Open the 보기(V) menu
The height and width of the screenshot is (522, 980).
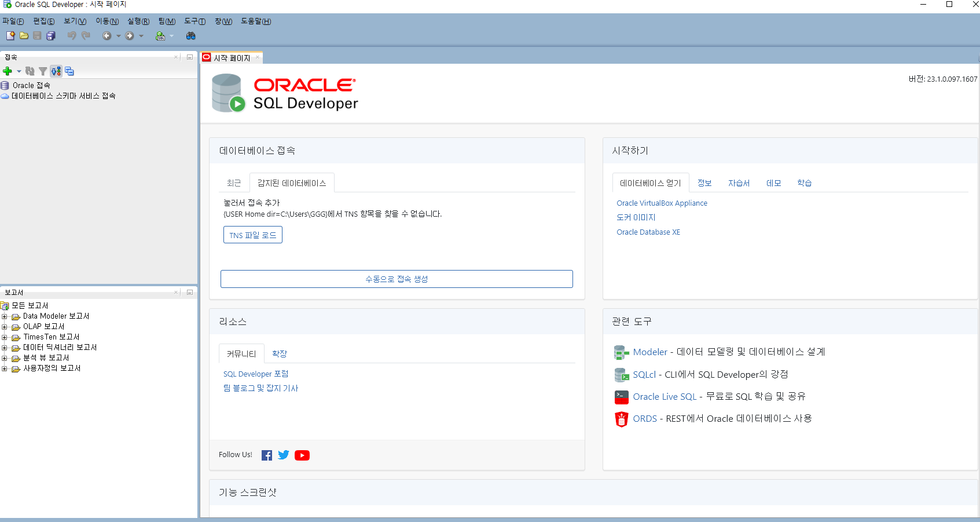(x=75, y=21)
